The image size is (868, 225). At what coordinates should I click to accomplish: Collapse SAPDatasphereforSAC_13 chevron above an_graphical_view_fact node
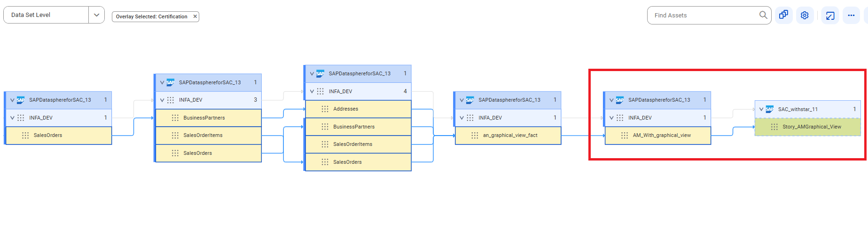click(462, 100)
